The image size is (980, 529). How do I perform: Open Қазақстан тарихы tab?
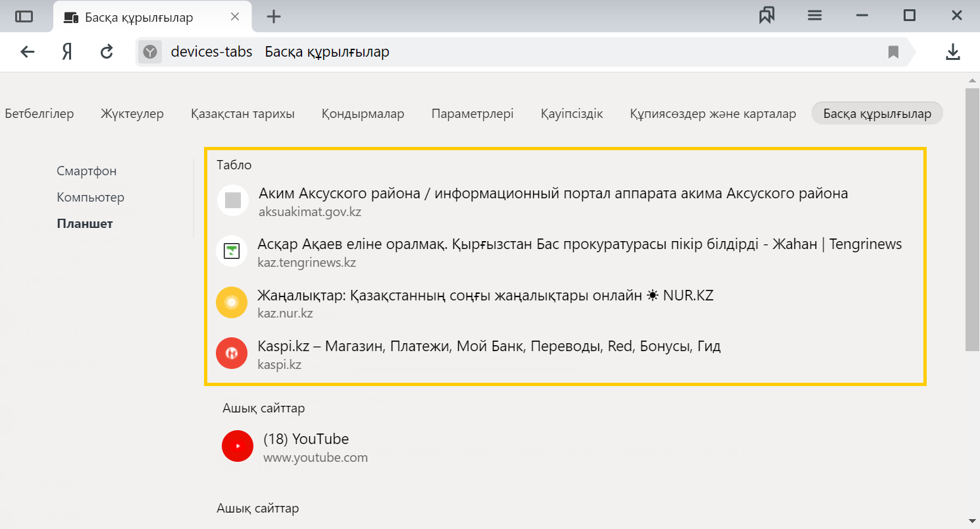243,114
